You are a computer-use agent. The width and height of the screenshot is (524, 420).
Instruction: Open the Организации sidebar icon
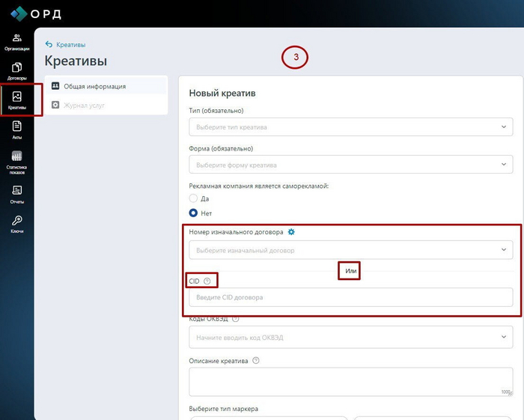click(x=16, y=41)
